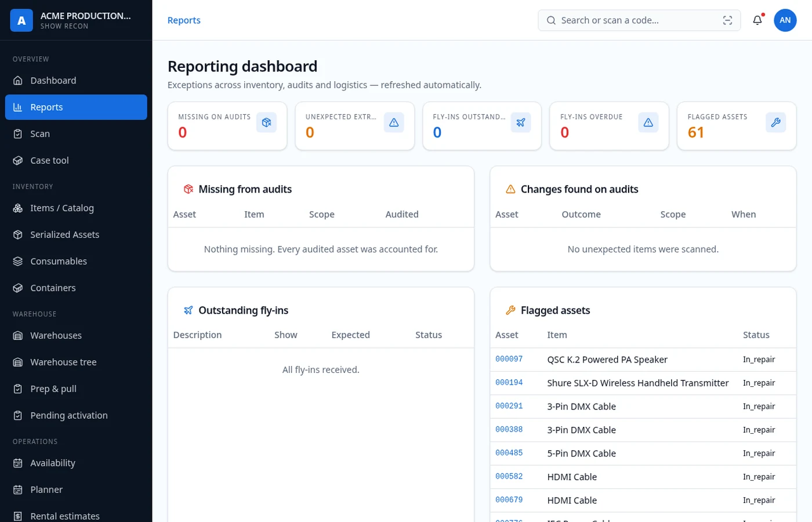Image resolution: width=812 pixels, height=522 pixels.
Task: Click In_repair status for asset 000097
Action: click(759, 360)
